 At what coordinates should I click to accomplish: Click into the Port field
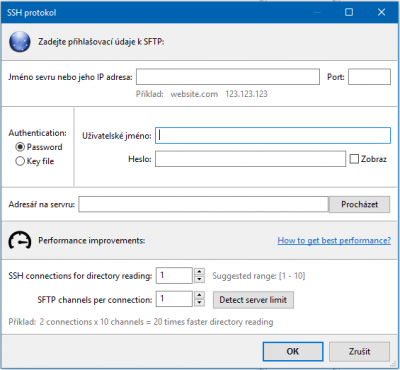[x=369, y=77]
